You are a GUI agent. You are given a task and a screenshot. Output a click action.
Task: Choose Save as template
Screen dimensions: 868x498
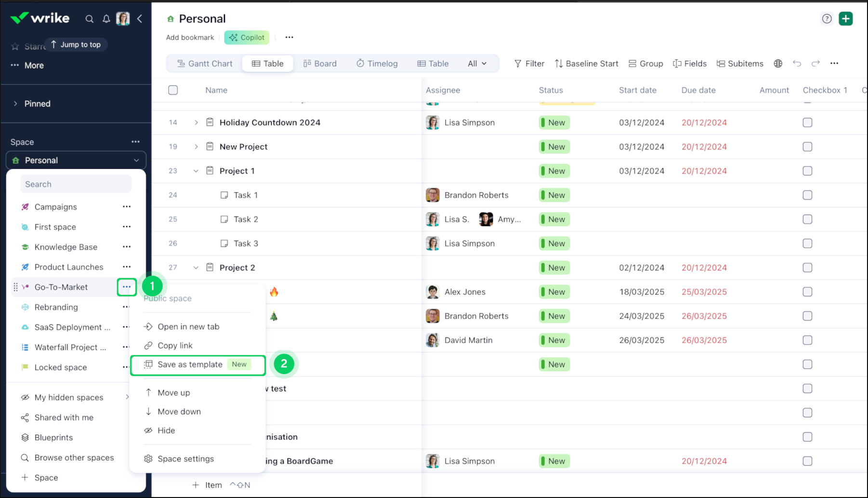click(197, 365)
